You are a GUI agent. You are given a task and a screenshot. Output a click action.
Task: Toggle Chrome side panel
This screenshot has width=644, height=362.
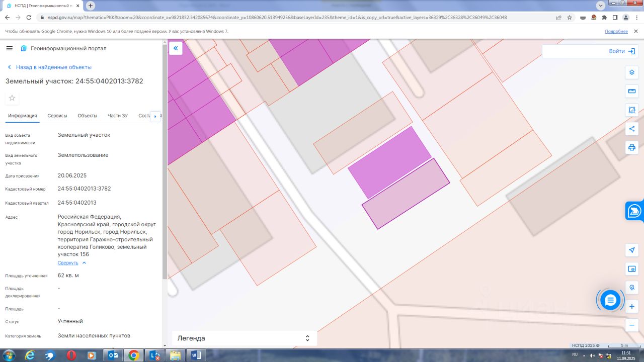[x=615, y=17]
